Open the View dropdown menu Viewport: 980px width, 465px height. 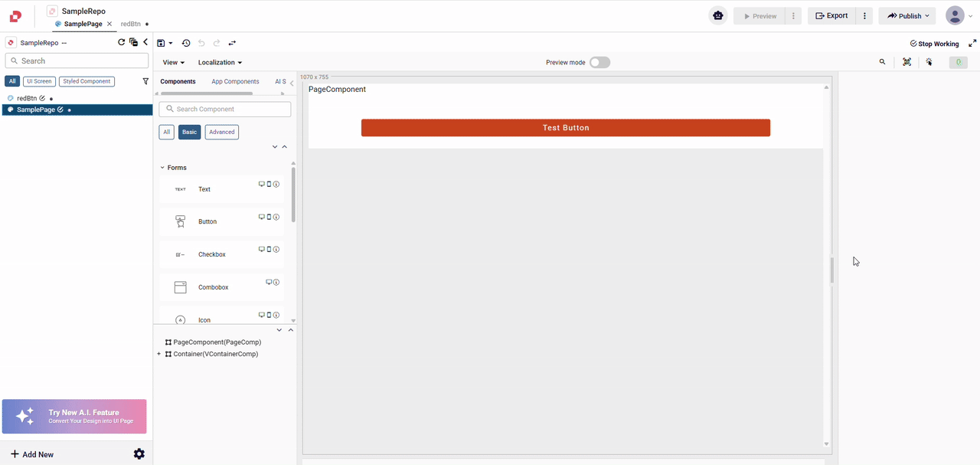[x=173, y=63]
